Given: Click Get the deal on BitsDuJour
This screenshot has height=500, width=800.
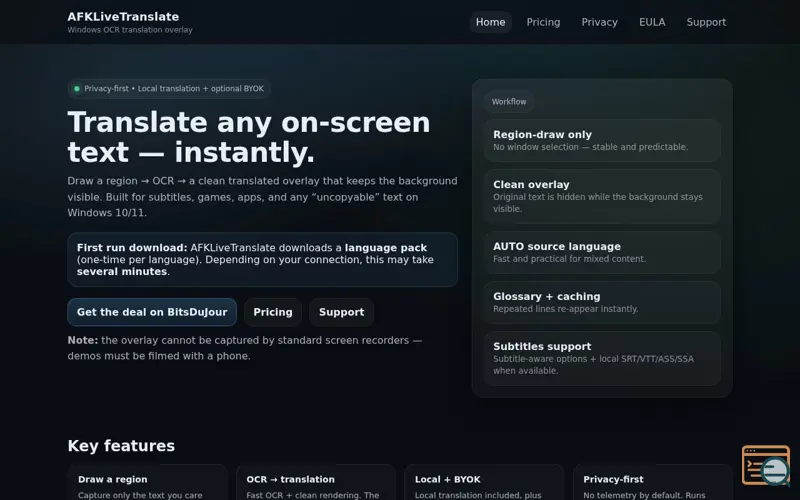Looking at the screenshot, I should tap(152, 312).
